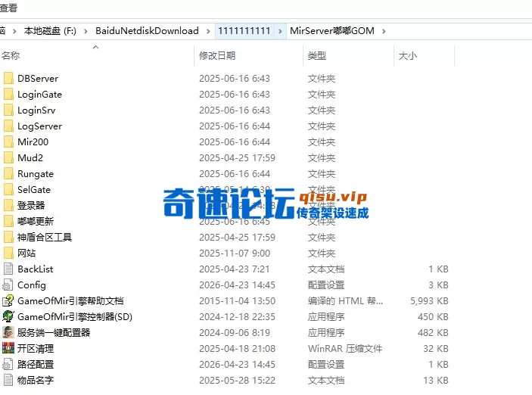Expand breadcrumb arrow before 本地磁盘 (F:)
The image size is (532, 395).
click(14, 31)
